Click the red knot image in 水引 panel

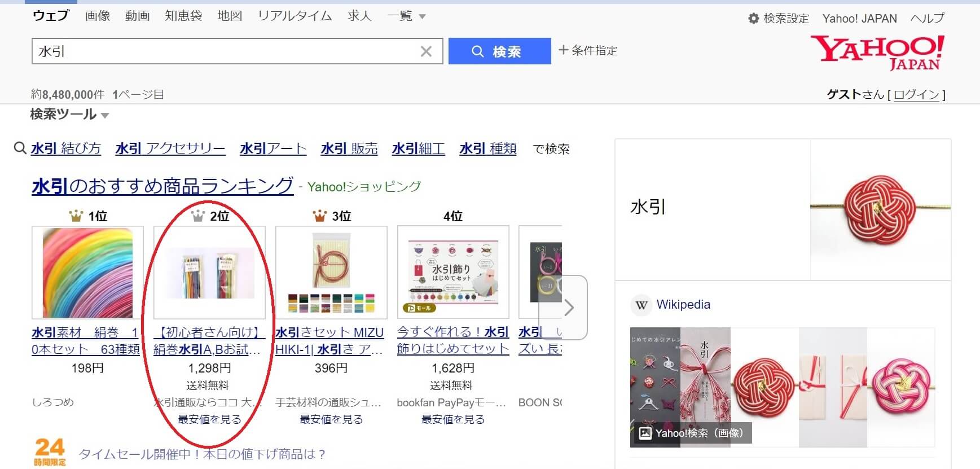[x=881, y=210]
